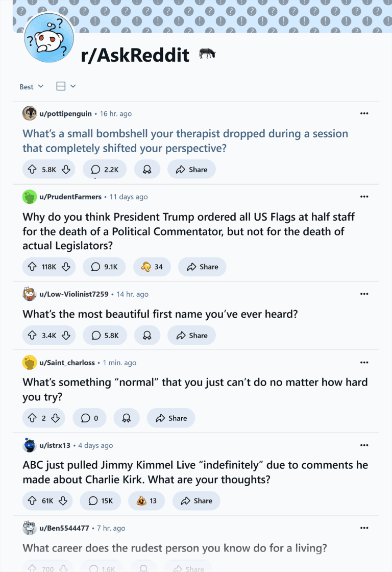Click the r/AskReddit subreddit avatar

point(48,37)
